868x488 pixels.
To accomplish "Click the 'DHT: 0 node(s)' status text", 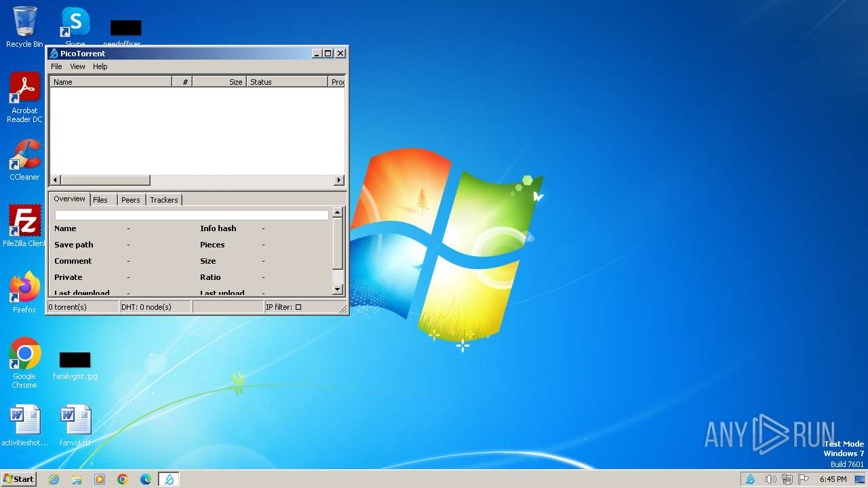I will coord(146,307).
